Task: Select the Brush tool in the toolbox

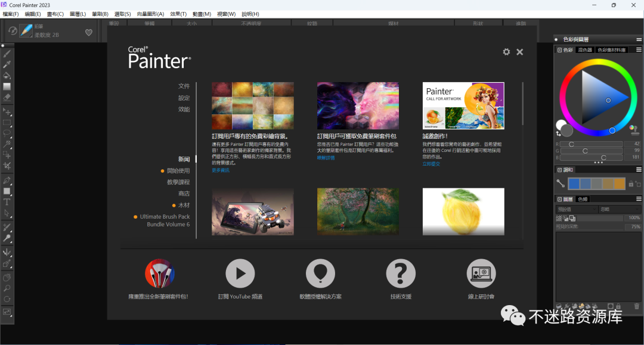Action: pyautogui.click(x=7, y=54)
